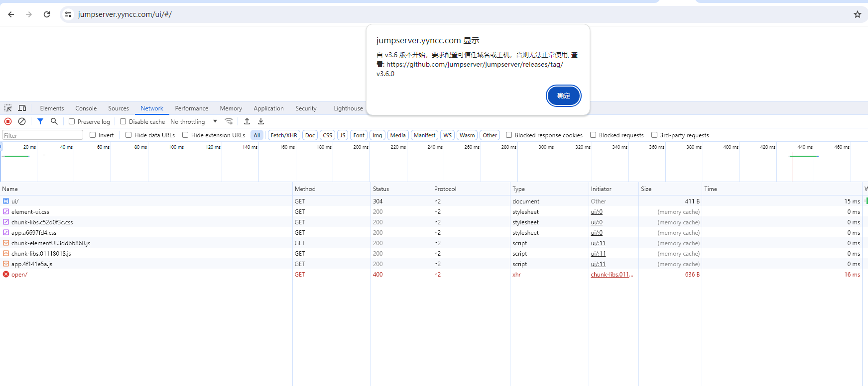Sort requests by Status column header
The image size is (868, 386).
pyautogui.click(x=401, y=189)
